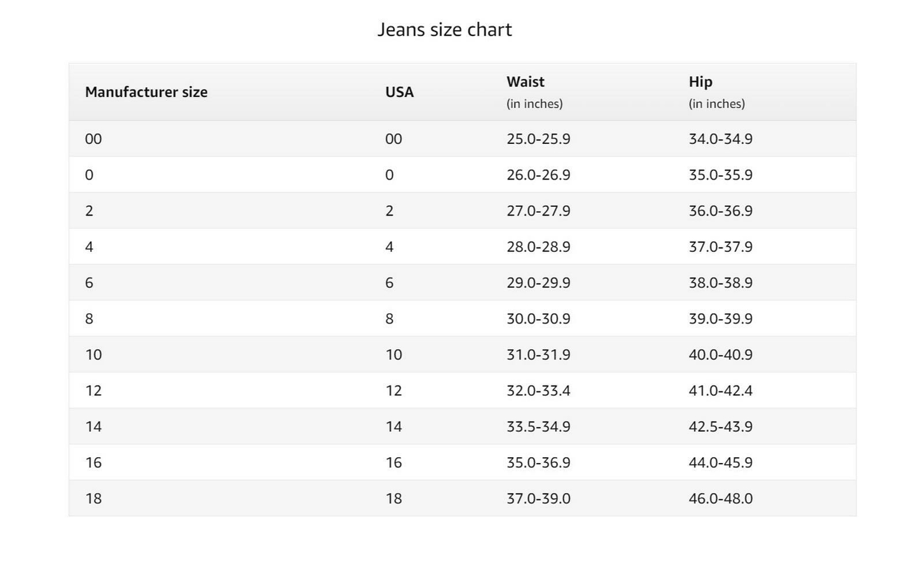This screenshot has height=578, width=924.
Task: Select waist range 30.0-30.9
Action: [x=538, y=318]
